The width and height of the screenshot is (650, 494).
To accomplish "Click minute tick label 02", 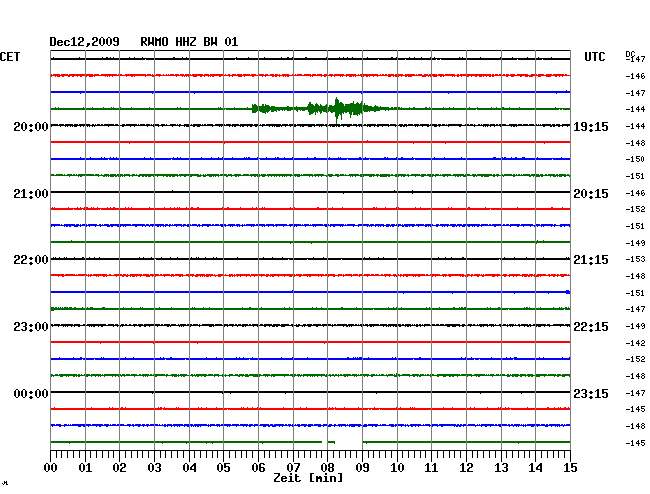I will [119, 468].
